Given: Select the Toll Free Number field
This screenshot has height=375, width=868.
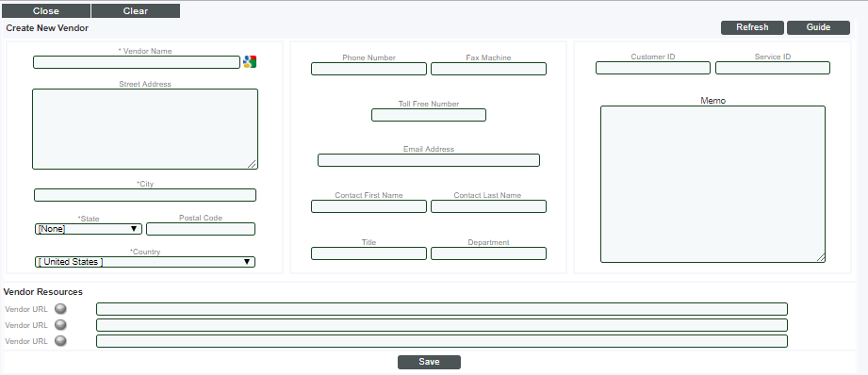Looking at the screenshot, I should 429,115.
